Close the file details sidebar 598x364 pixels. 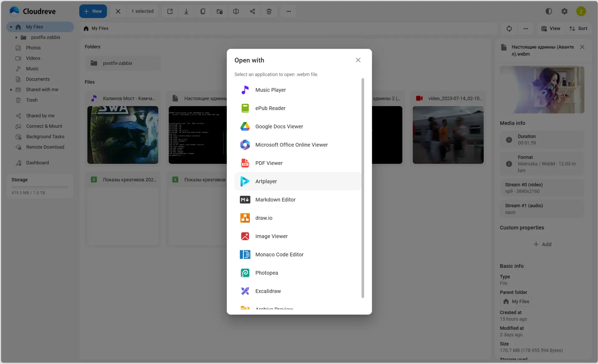point(582,47)
